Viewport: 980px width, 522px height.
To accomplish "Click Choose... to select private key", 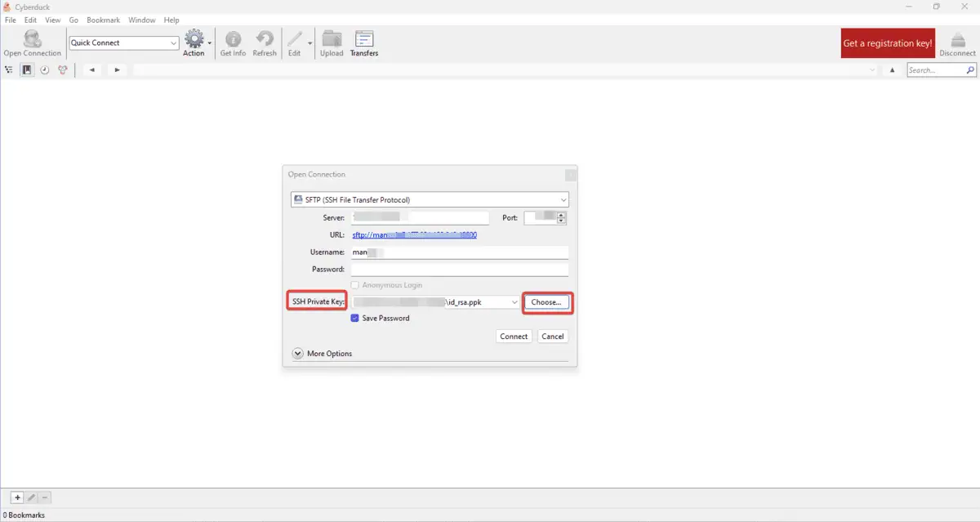I will [546, 302].
